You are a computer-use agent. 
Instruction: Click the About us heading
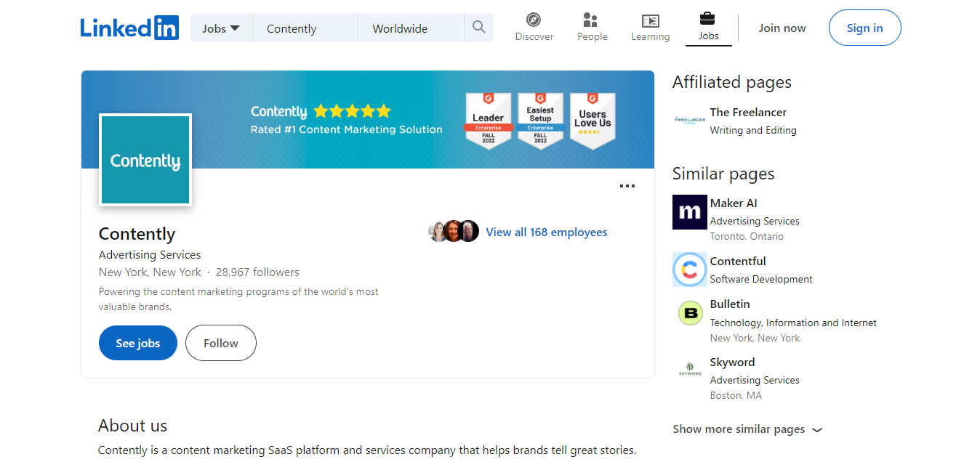click(x=133, y=426)
